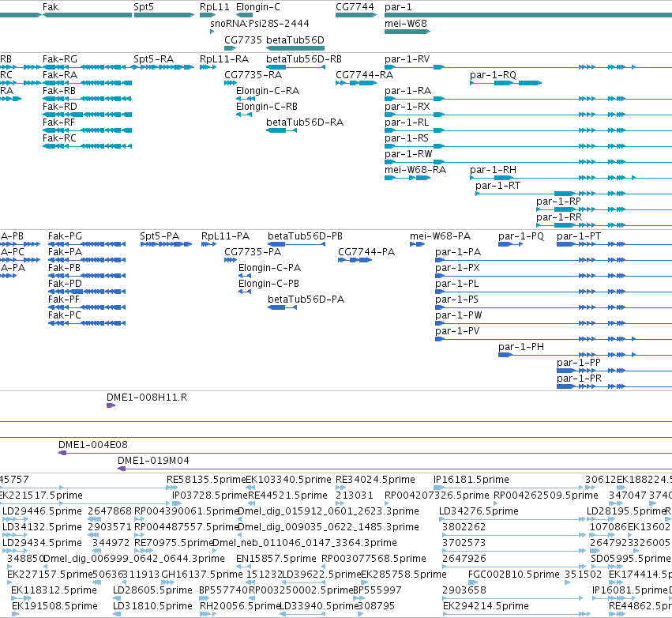Select the Elongin-C-PA protein feature
The image size is (672, 618).
point(245,276)
